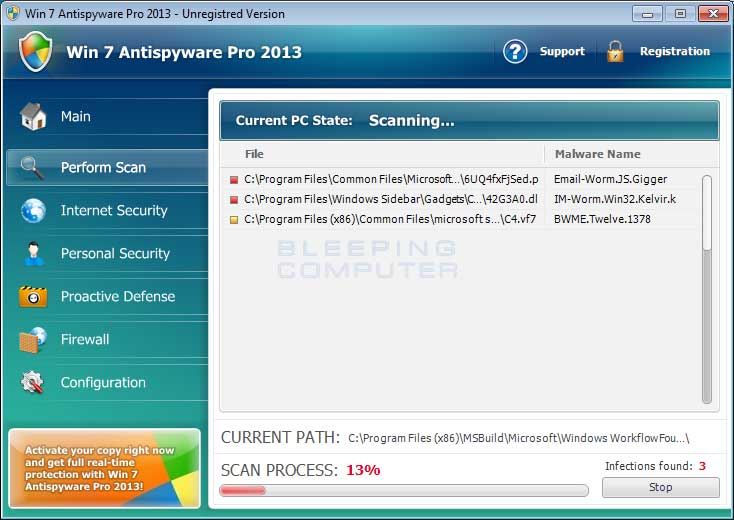734x520 pixels.
Task: Stop the running scan
Action: [x=661, y=487]
